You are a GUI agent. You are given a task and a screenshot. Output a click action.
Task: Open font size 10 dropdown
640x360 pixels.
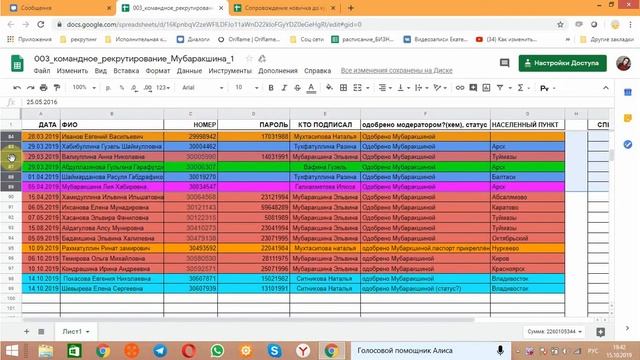247,88
